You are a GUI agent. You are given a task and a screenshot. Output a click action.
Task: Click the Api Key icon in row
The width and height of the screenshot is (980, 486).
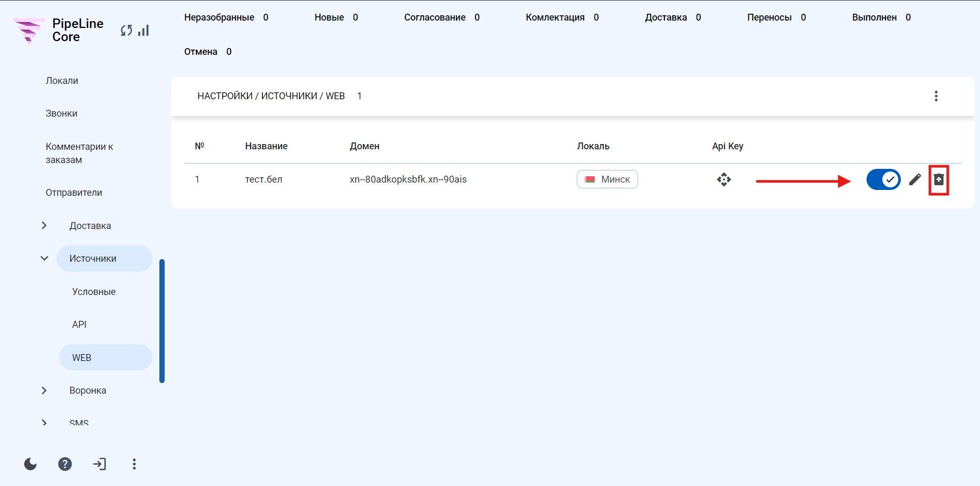(x=724, y=179)
